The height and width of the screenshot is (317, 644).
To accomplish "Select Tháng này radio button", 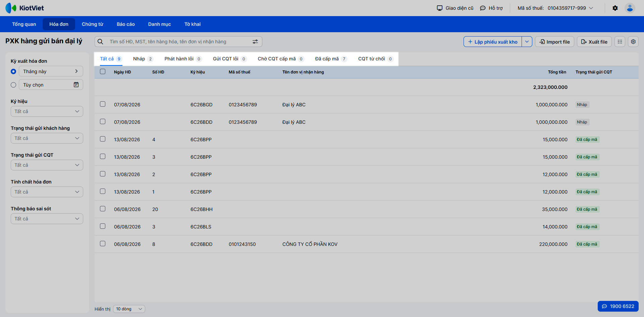I will 13,71.
